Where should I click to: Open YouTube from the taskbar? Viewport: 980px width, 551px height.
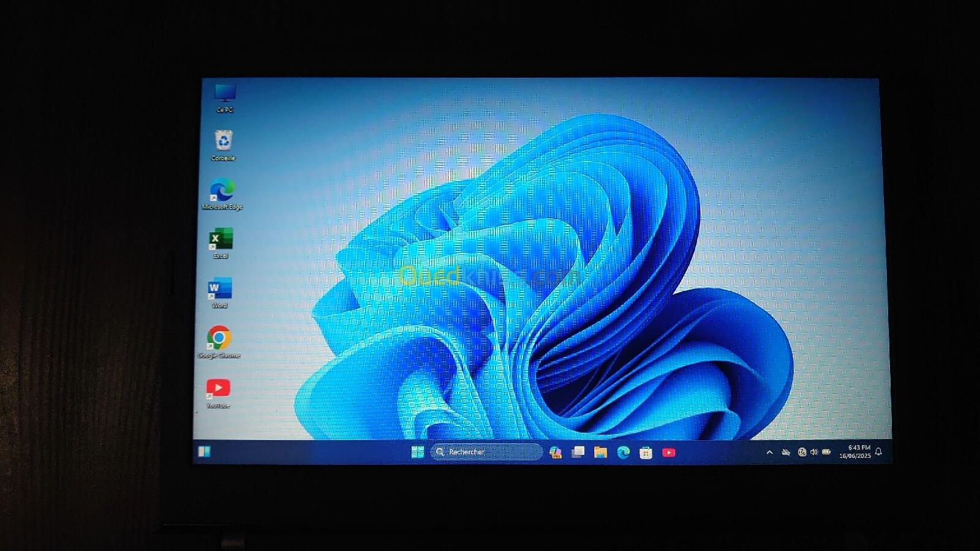coord(669,453)
